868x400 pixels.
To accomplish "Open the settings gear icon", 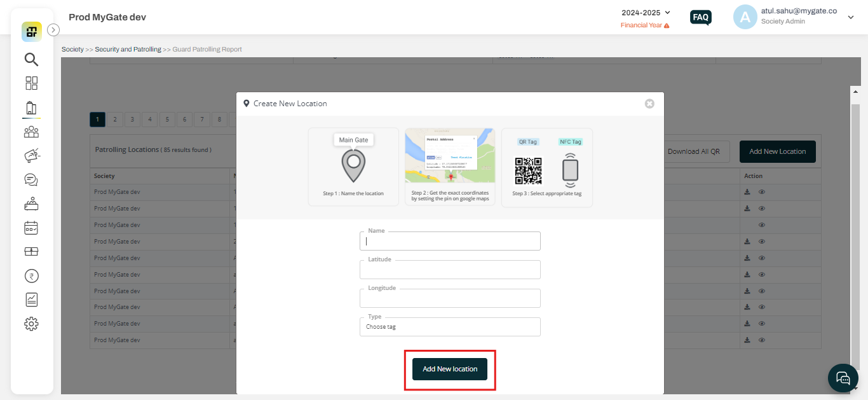I will tap(31, 324).
